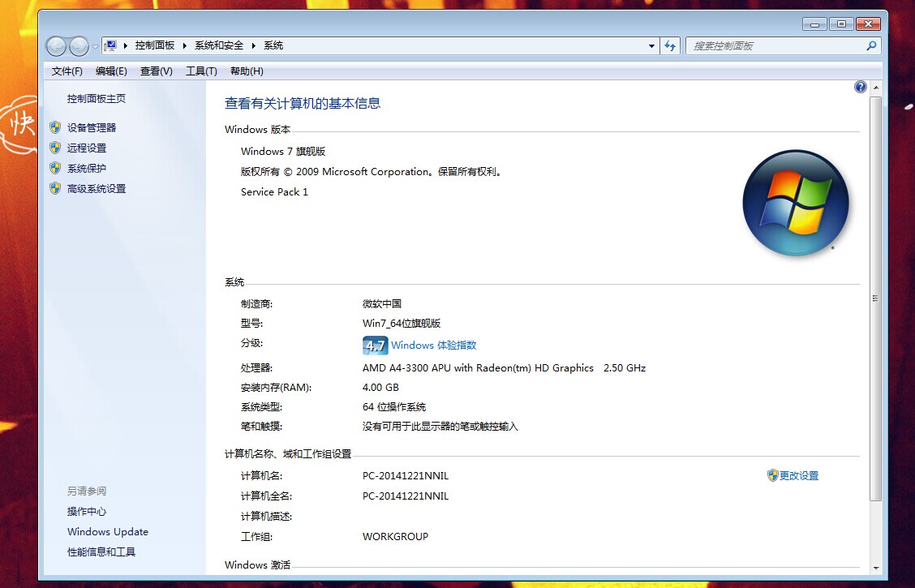
Task: Click the Service Pack 1 text
Action: (x=274, y=192)
